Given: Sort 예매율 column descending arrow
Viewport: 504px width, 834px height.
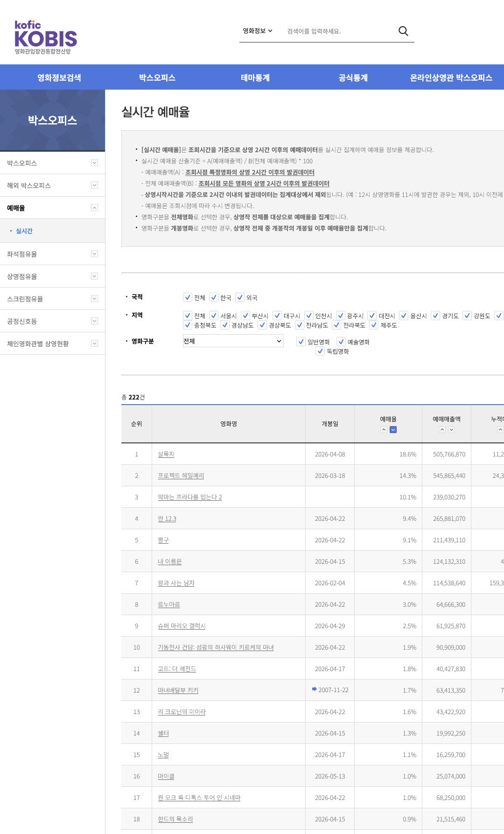Looking at the screenshot, I should coord(393,429).
